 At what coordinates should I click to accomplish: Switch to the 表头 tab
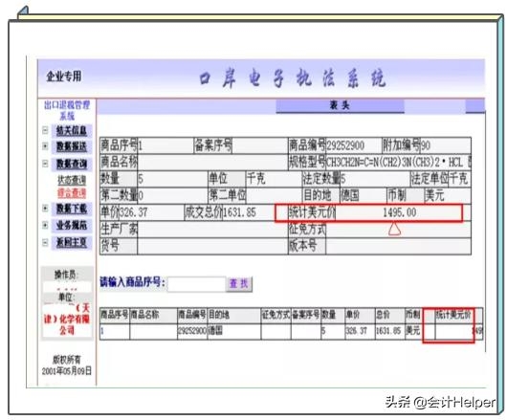[x=340, y=106]
